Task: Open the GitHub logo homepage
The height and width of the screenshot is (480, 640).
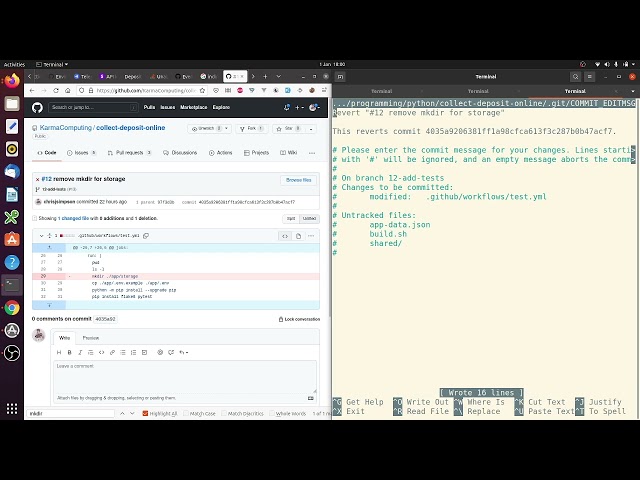Action: pyautogui.click(x=37, y=107)
